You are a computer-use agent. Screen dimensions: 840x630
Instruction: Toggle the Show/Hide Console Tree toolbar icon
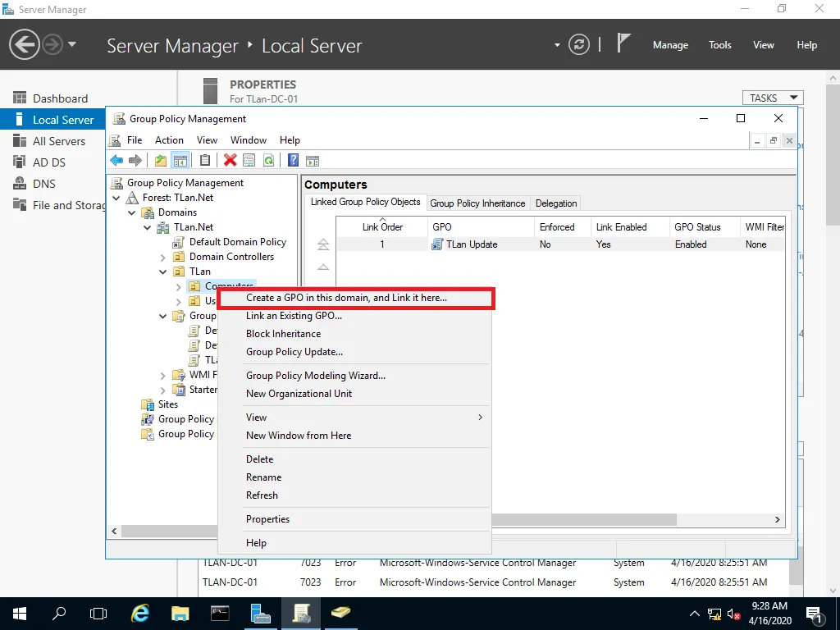[180, 160]
